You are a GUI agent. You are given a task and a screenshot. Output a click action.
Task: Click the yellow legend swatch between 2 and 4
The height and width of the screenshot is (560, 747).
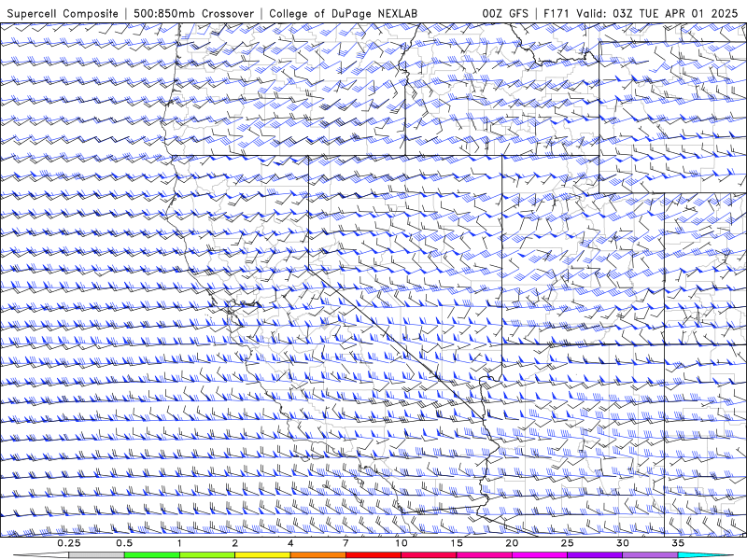coord(262,555)
